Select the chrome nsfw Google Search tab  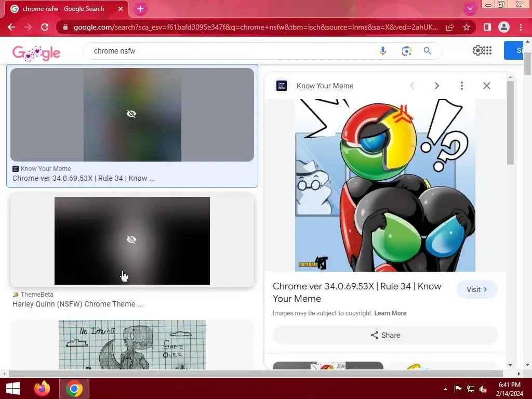click(x=66, y=9)
